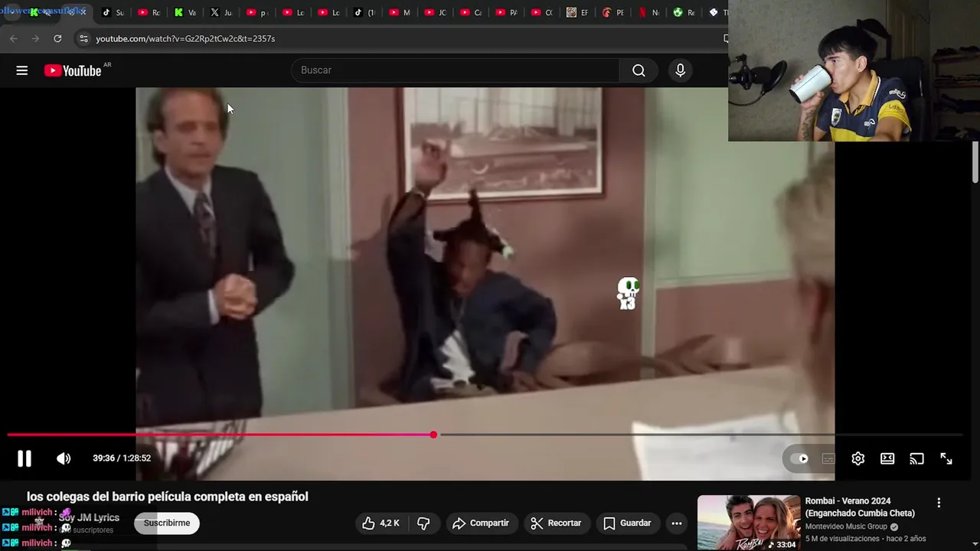980x551 pixels.
Task: Clip the video with Recortar
Action: point(556,523)
